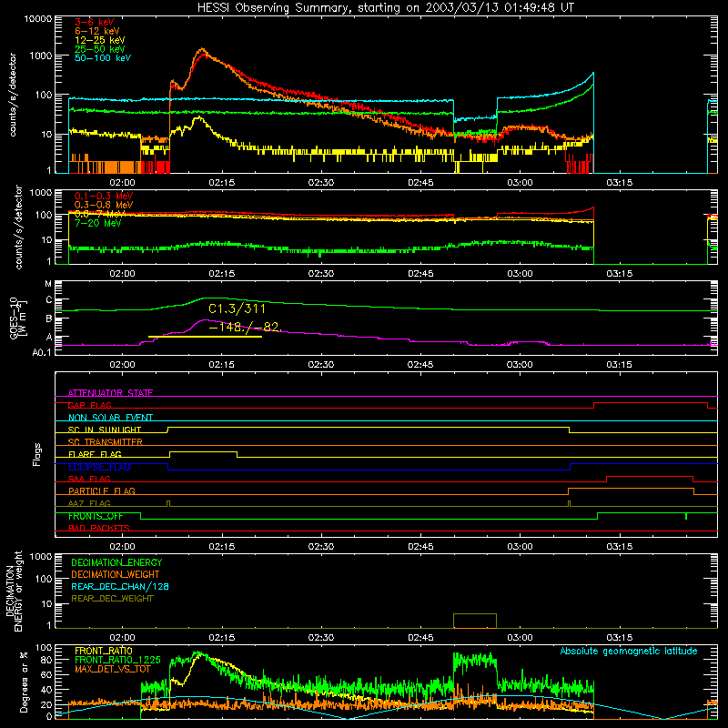Image resolution: width=728 pixels, height=728 pixels.
Task: Select the red 3-6 keV legend label
Action: pos(95,22)
